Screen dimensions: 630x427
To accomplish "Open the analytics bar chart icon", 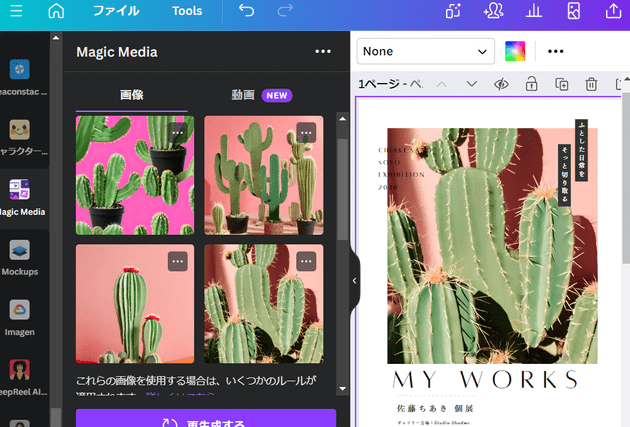I will [534, 12].
